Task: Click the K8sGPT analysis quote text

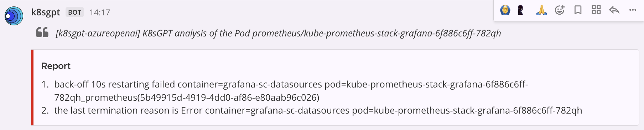Action: point(278,33)
